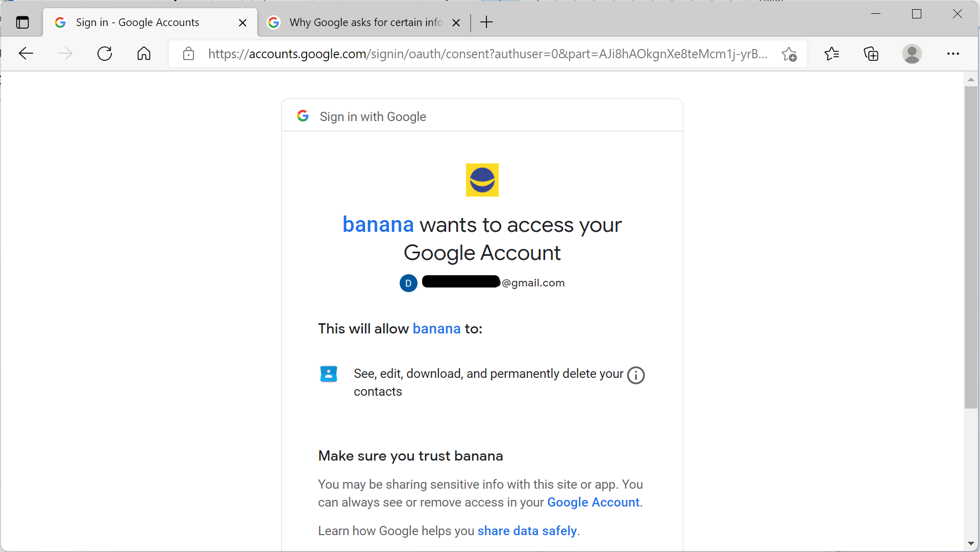Screen dimensions: 980x552
Task: Open the browser home page
Action: (143, 53)
